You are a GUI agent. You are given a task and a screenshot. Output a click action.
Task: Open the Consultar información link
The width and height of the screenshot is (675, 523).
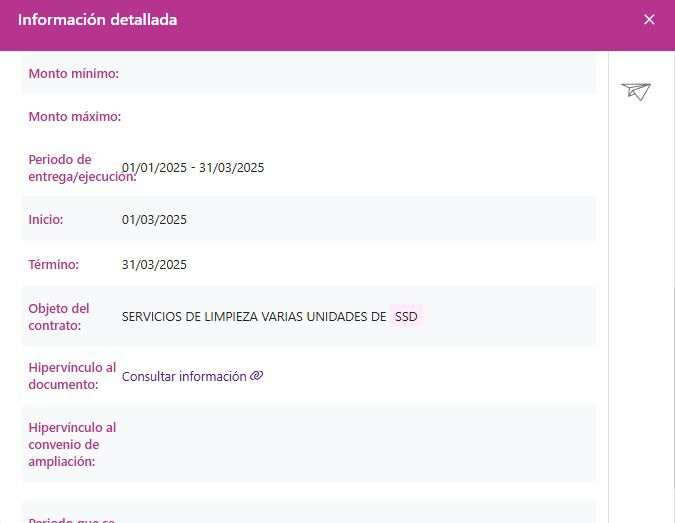184,377
